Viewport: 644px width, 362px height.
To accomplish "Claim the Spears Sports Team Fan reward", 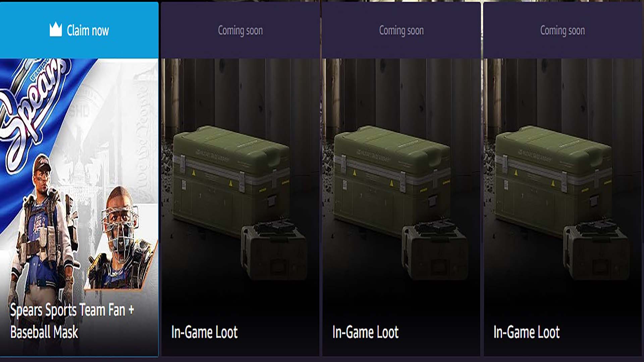I will pos(79,30).
